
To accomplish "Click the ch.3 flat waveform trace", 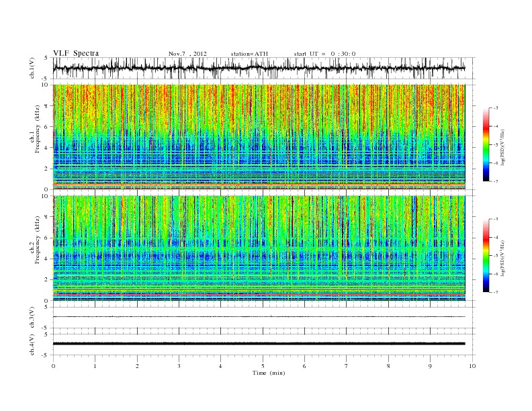I will point(259,317).
